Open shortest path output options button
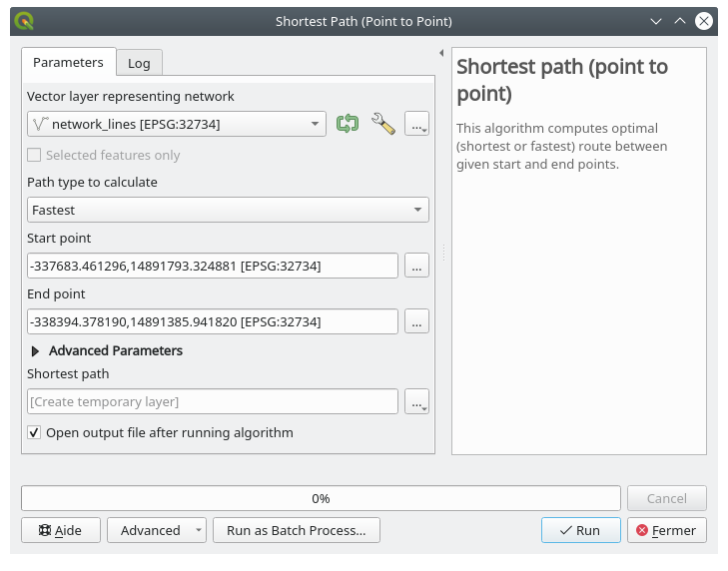 (x=416, y=401)
